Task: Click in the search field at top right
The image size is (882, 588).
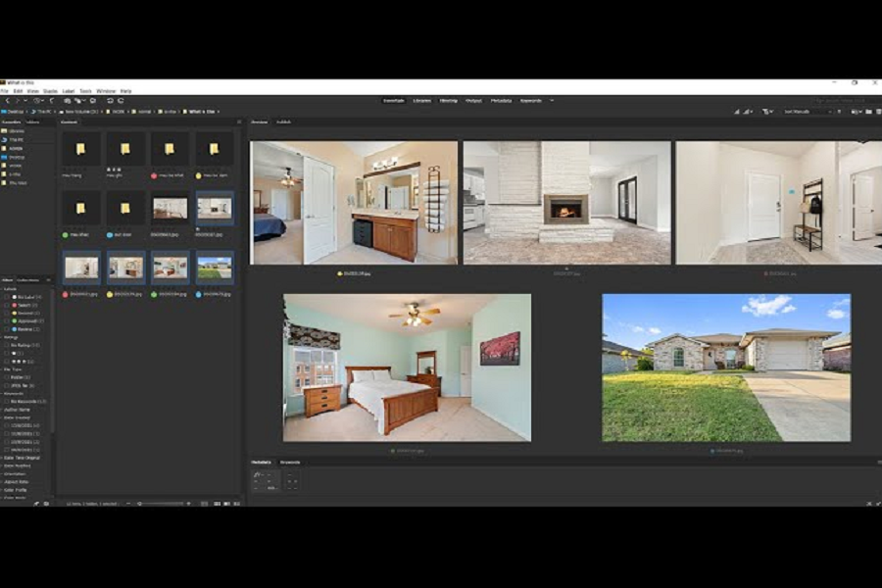Action: (846, 101)
